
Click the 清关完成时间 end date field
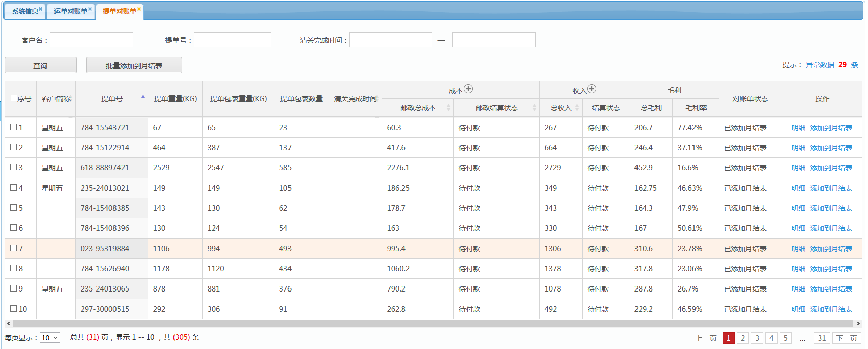(494, 40)
